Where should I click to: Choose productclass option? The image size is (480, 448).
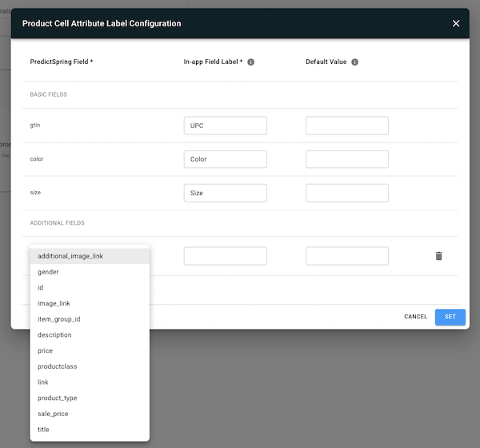[x=90, y=366]
